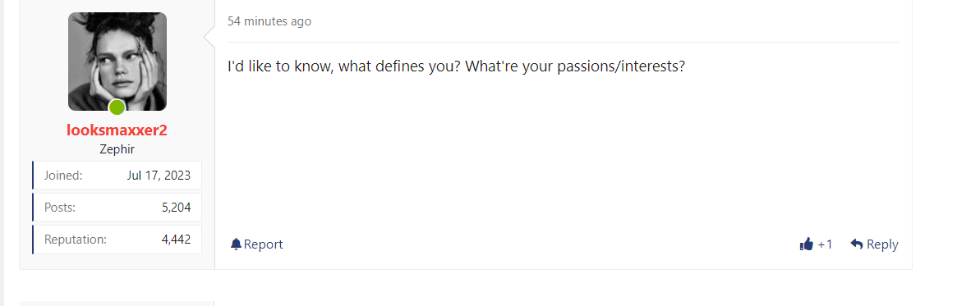
Task: Click the Jul 17, 2023 join date
Action: point(159,176)
